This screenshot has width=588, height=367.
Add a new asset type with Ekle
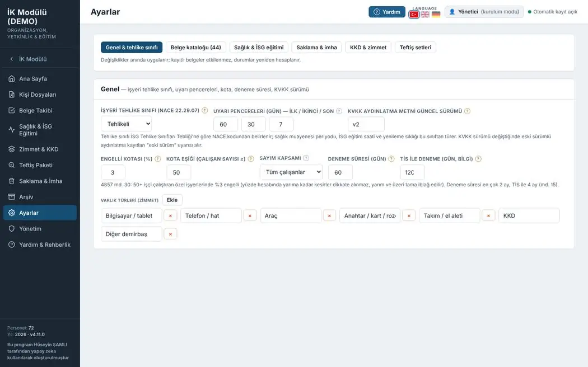(x=172, y=200)
